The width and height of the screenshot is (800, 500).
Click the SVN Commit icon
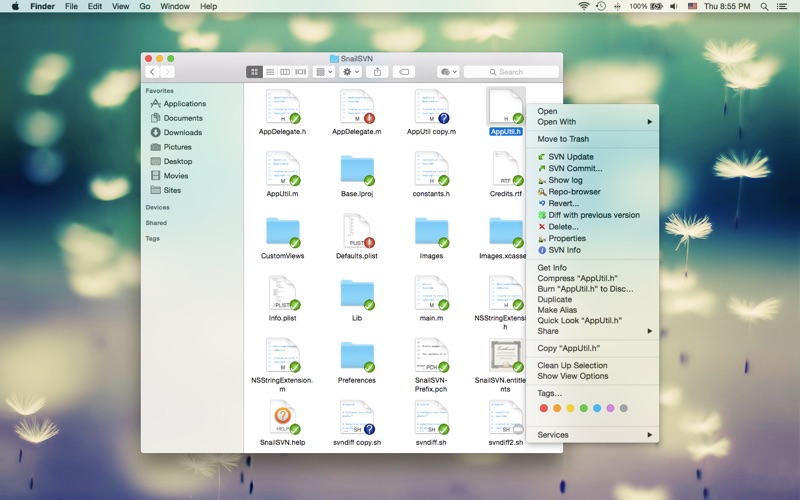point(542,169)
